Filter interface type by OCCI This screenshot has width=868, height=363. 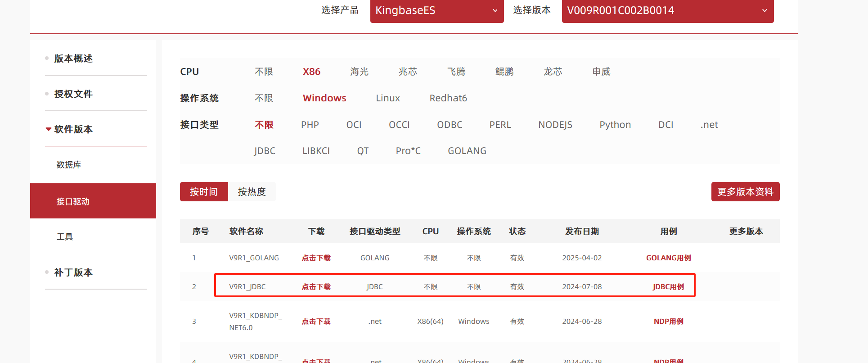pyautogui.click(x=399, y=125)
